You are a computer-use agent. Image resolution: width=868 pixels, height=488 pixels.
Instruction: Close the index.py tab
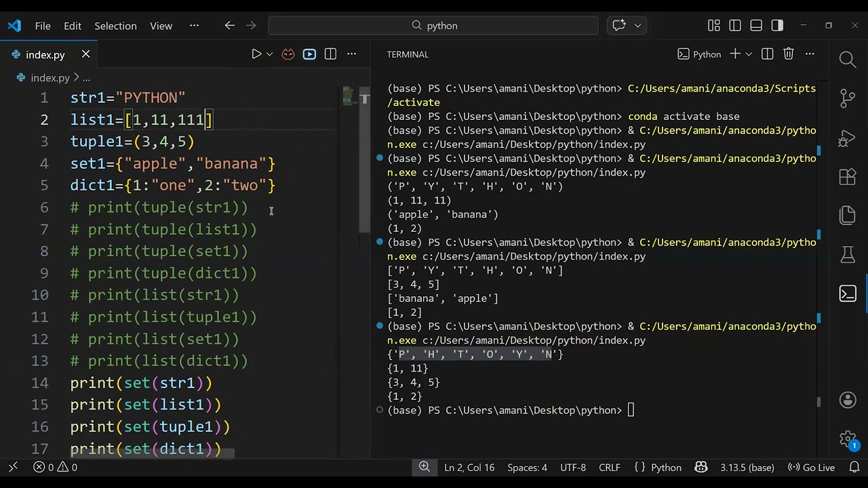pos(85,54)
